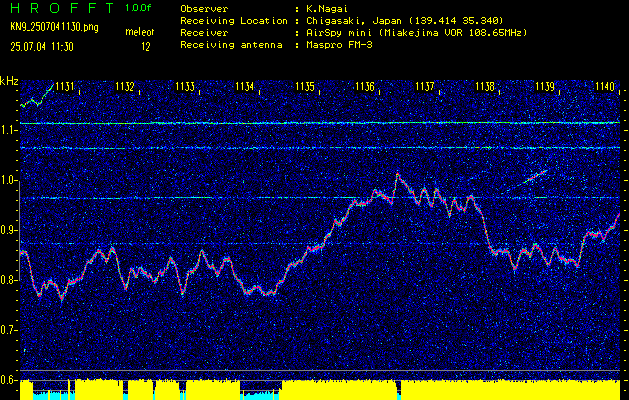Screen dimensions: 629x400
Task: Click the 1132 time marker
Action: 125,86
